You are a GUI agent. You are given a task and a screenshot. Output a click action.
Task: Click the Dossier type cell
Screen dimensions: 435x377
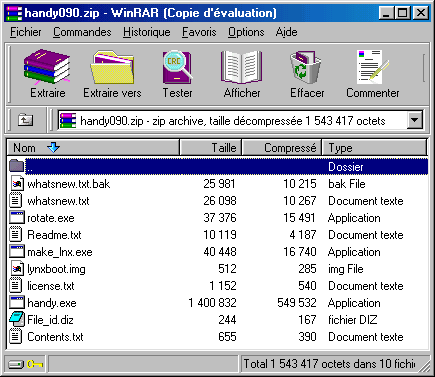[346, 166]
